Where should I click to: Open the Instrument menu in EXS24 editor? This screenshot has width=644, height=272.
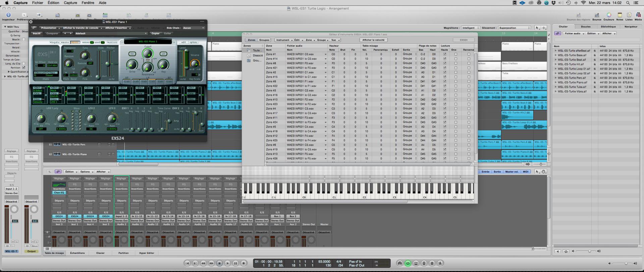pos(283,40)
